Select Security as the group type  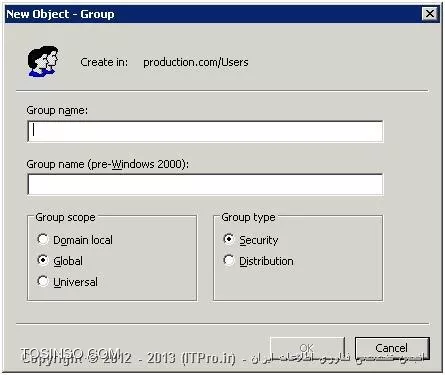(x=229, y=239)
